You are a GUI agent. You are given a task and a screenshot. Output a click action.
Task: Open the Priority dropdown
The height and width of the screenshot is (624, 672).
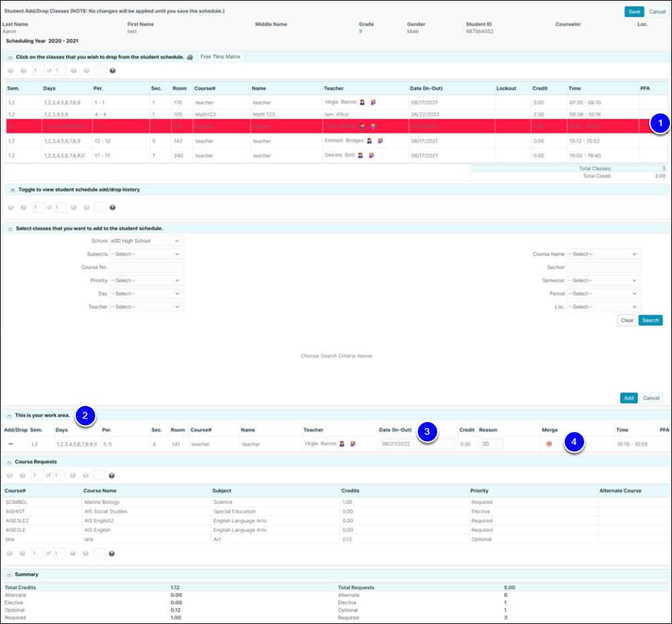click(147, 280)
